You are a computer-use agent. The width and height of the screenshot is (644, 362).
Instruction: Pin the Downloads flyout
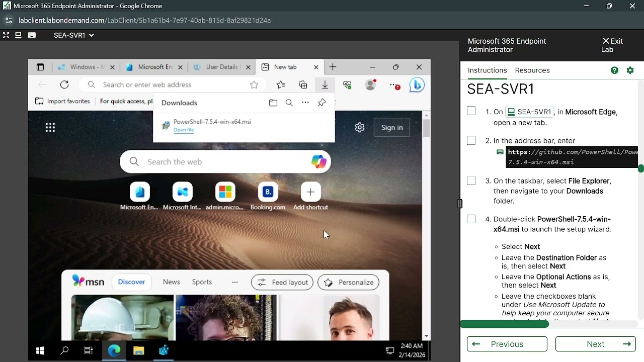pyautogui.click(x=322, y=103)
